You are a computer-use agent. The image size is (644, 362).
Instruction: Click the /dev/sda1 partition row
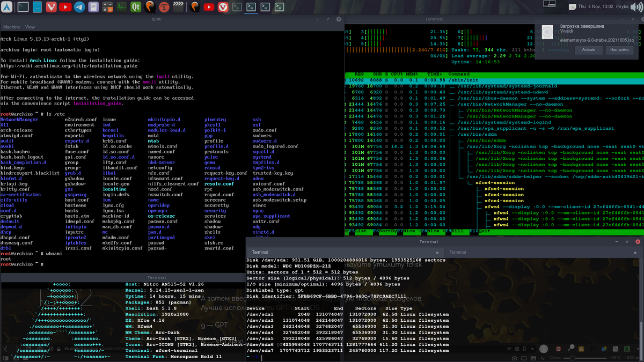[x=347, y=314]
